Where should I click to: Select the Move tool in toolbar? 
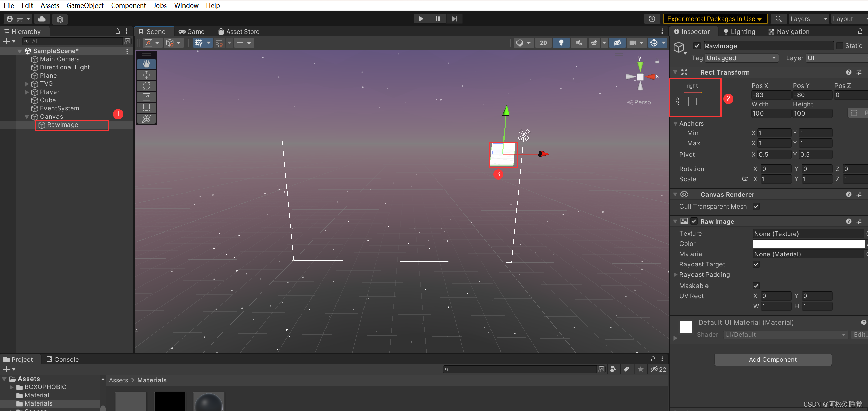click(147, 75)
